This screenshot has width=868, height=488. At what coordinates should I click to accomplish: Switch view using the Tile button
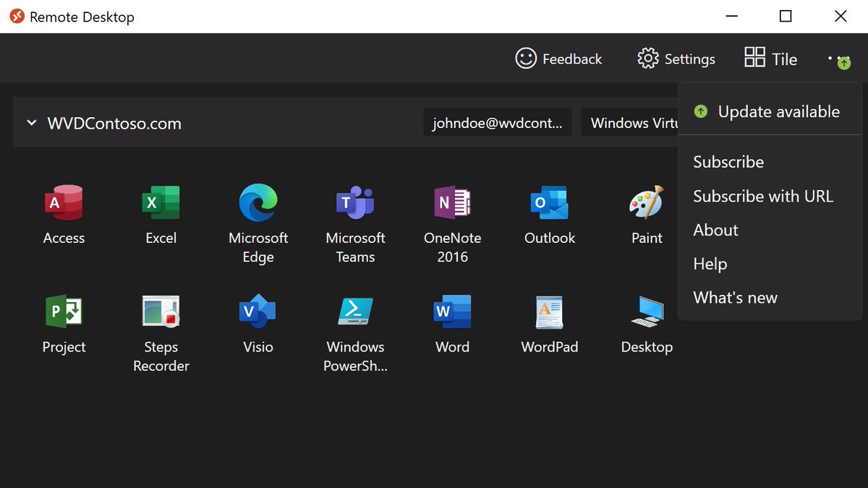click(771, 59)
